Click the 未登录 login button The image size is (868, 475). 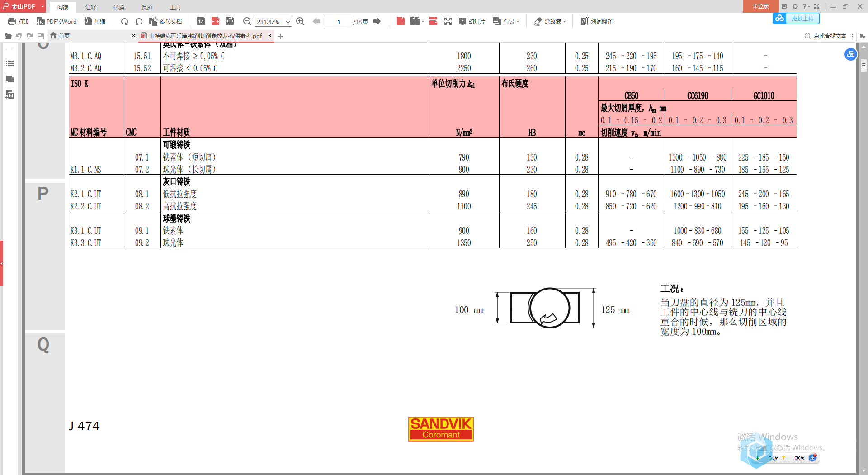pos(760,6)
